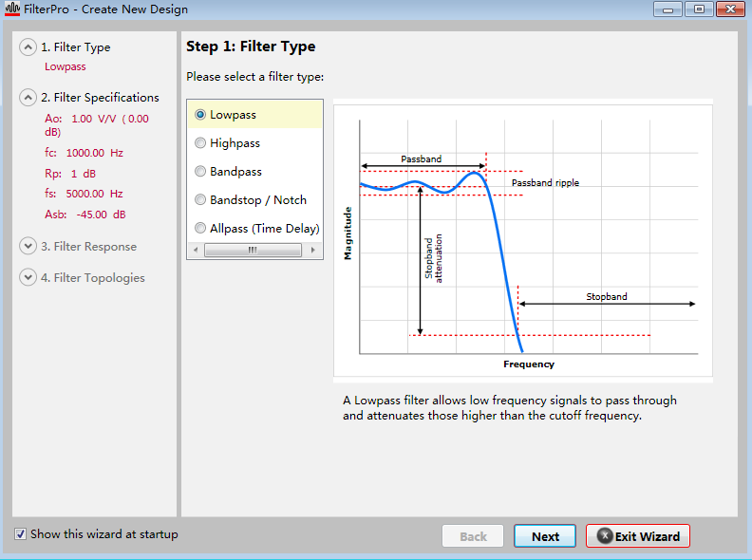Viewport: 752px width, 560px height.
Task: Click the Asb: -45.00 dB value
Action: click(x=85, y=215)
